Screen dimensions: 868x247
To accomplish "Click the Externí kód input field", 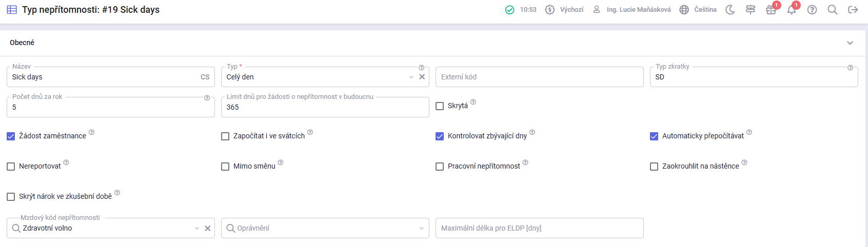I will pos(539,77).
